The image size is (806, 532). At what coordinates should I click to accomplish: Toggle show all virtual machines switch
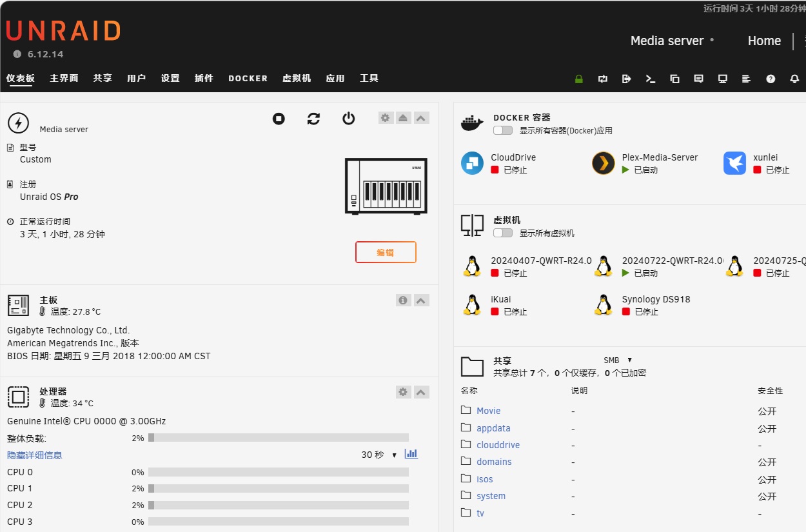coord(503,233)
